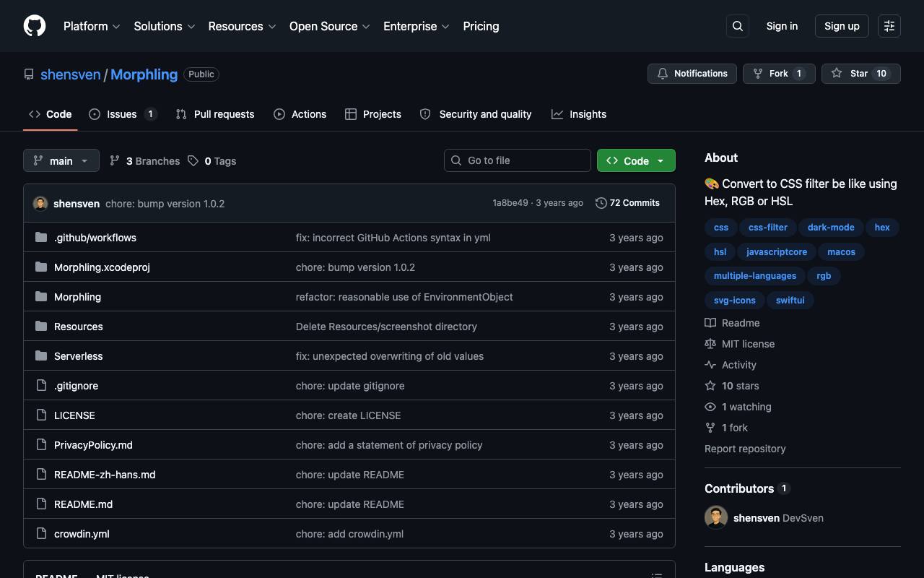Open commit message 'chore: add crowdin.yml'
This screenshot has width=924, height=578.
point(349,534)
